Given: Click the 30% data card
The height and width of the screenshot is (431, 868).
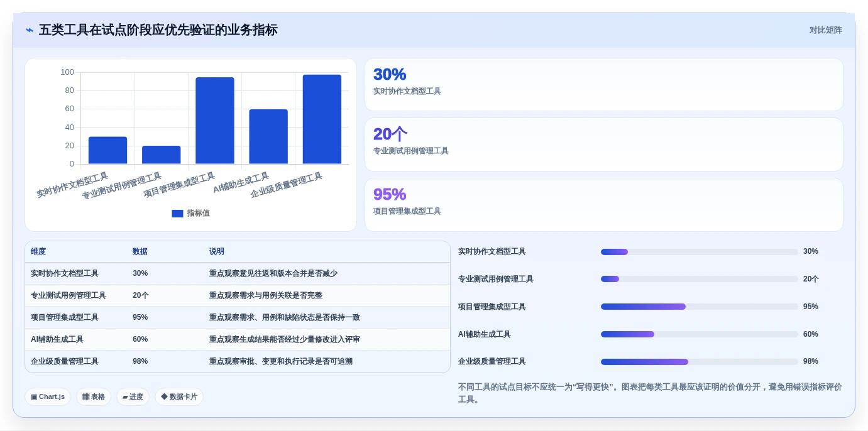Looking at the screenshot, I should click(x=604, y=85).
